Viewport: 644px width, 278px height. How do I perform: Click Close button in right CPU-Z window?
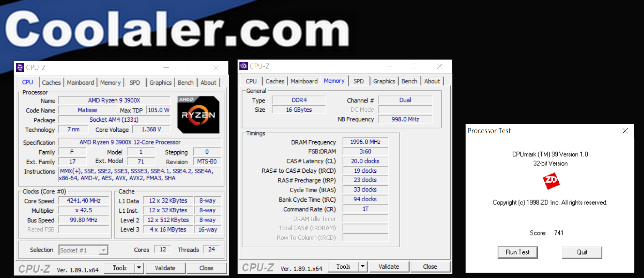(x=430, y=267)
